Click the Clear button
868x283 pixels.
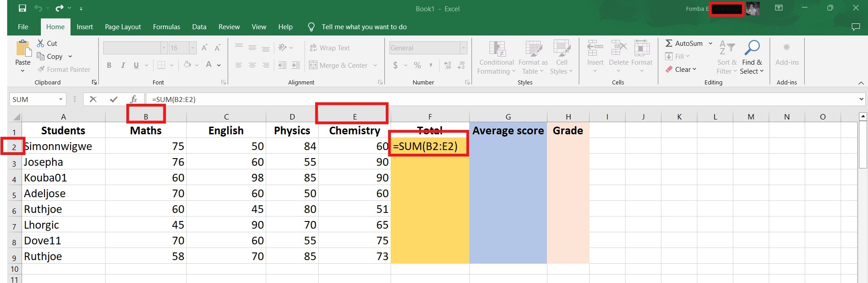681,70
